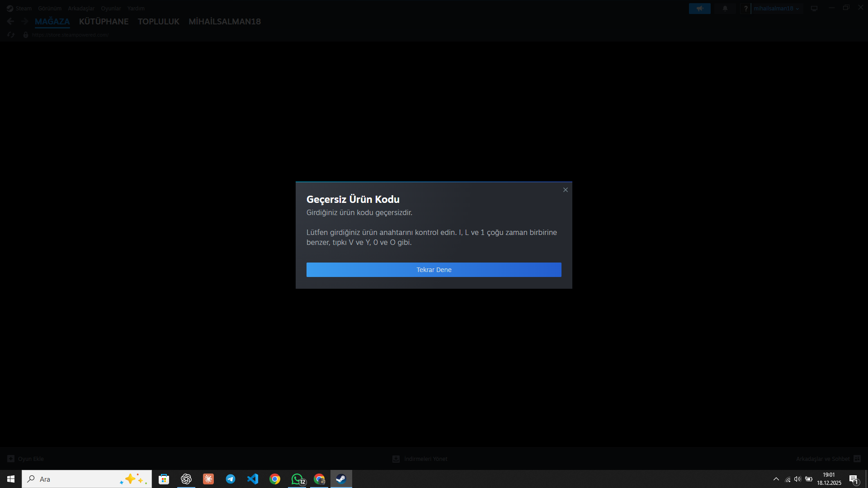Open ChatGPT from the taskbar
The width and height of the screenshot is (868, 488).
(x=186, y=479)
